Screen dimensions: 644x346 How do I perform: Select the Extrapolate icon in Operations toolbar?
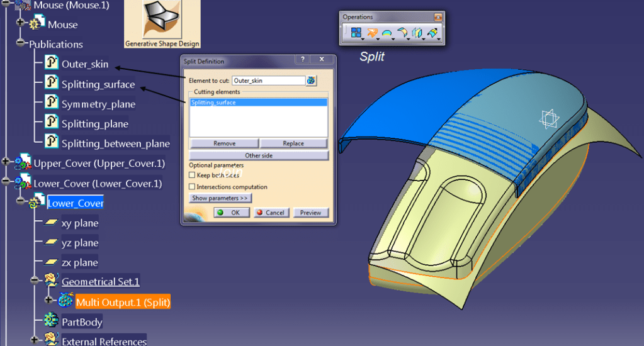coord(432,33)
